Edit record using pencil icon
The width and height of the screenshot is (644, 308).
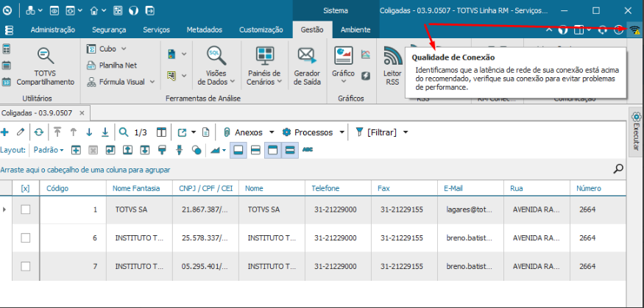[x=21, y=132]
